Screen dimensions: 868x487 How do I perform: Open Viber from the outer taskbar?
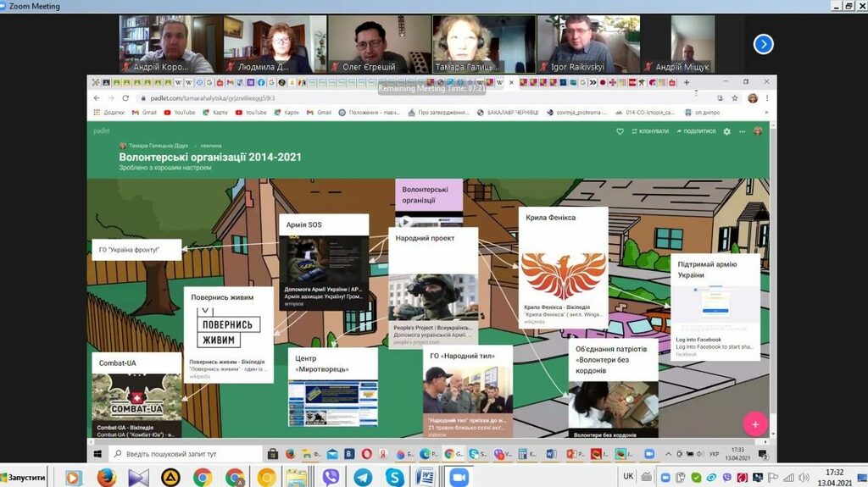coord(331,478)
